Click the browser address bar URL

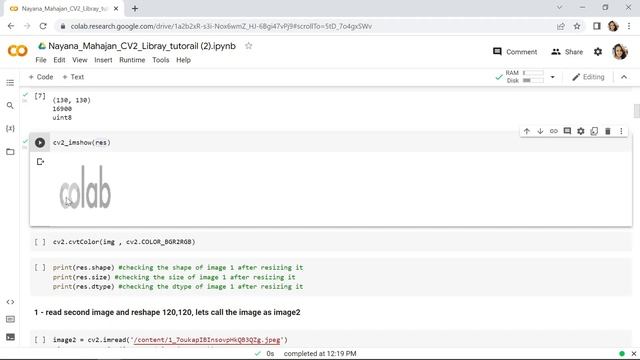[221, 26]
